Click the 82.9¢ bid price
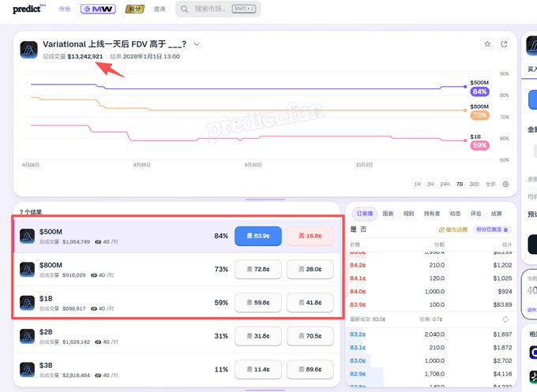Viewport: 537px width, 392px height. (358, 374)
